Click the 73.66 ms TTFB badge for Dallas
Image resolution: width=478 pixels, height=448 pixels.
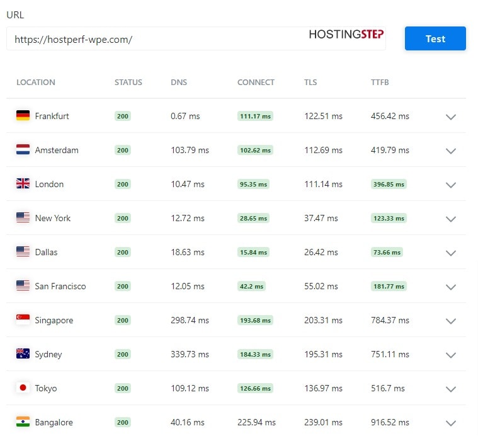pos(387,252)
